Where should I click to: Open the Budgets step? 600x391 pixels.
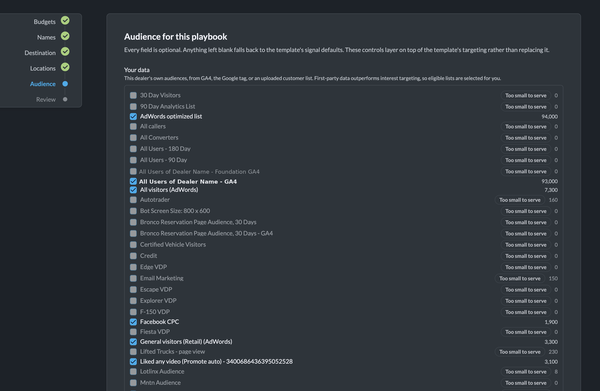(x=44, y=22)
